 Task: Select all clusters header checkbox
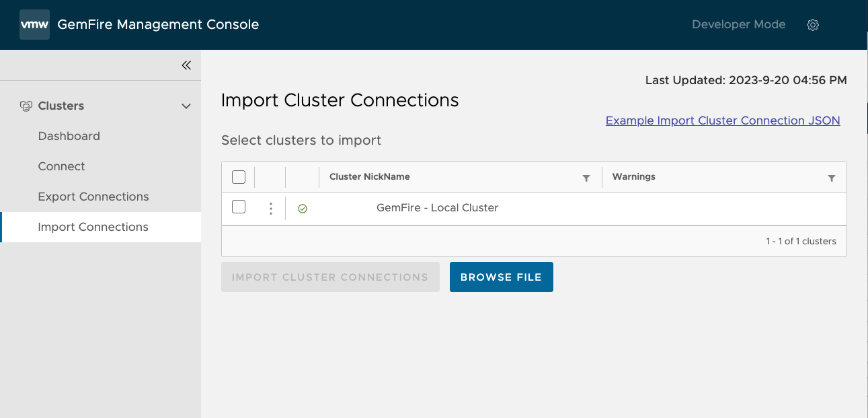click(239, 177)
